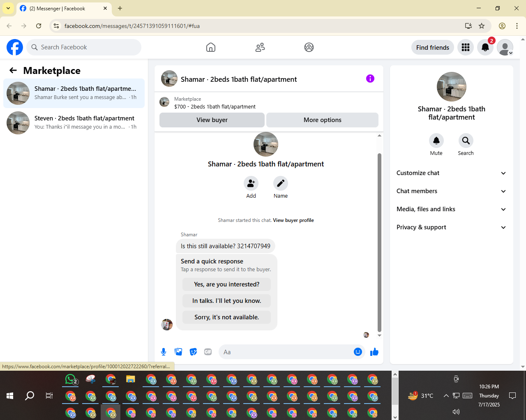Open the purple conversation information icon
The image size is (526, 420).
click(x=370, y=78)
